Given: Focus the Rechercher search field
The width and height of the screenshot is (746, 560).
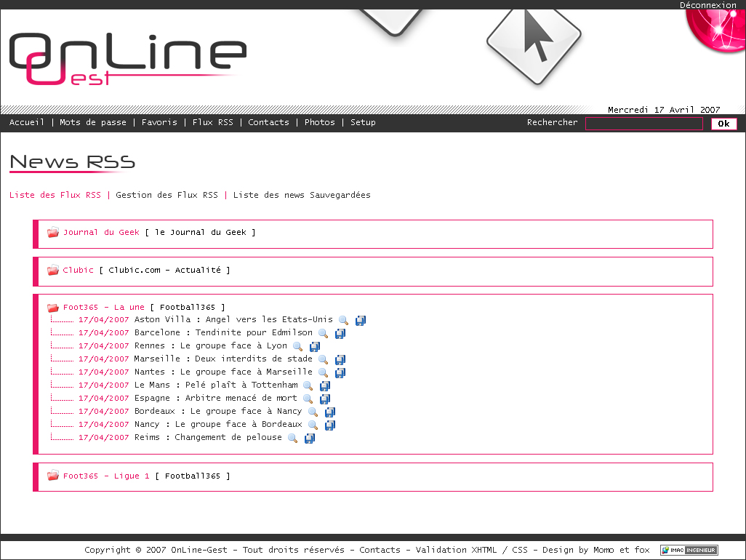Looking at the screenshot, I should tap(644, 124).
